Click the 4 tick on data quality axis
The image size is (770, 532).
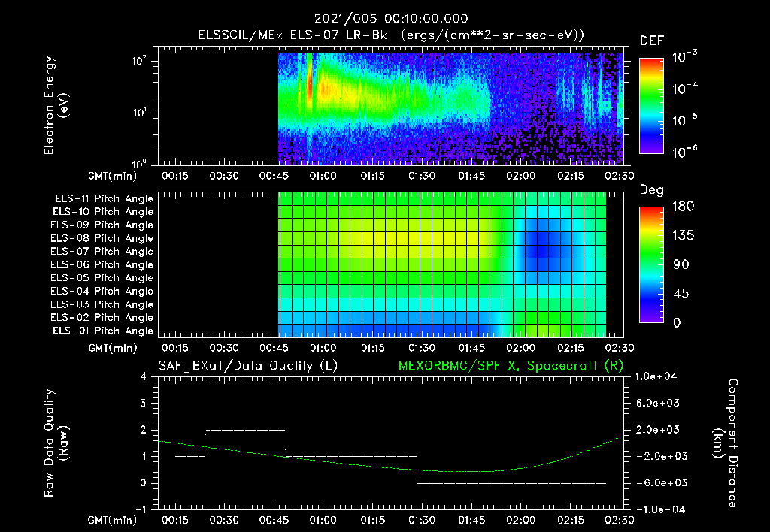click(144, 376)
